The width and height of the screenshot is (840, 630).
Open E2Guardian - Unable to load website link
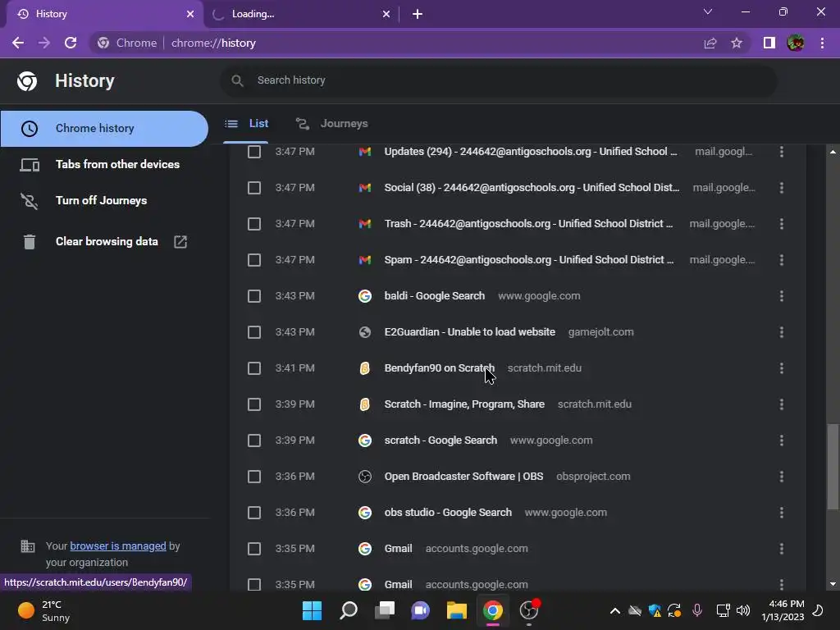point(470,332)
